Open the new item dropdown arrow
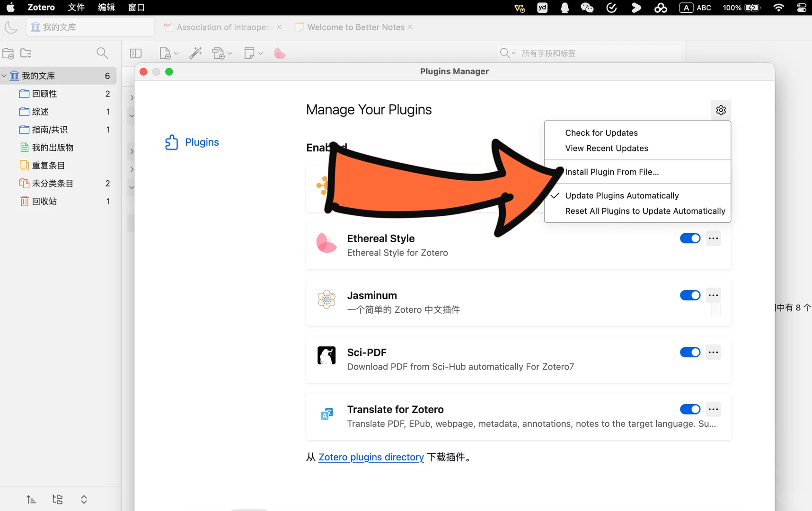 [176, 53]
